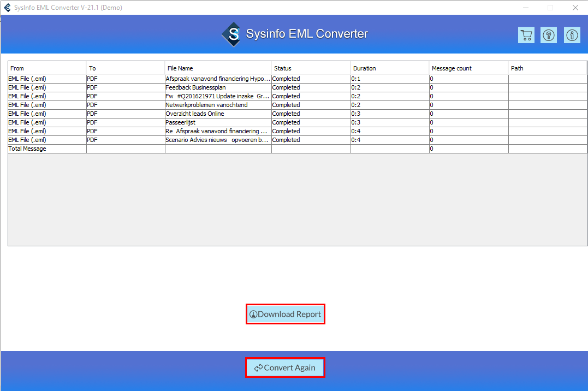Screen dimensions: 588x391
Task: Open the help question mark icon
Action: point(549,35)
